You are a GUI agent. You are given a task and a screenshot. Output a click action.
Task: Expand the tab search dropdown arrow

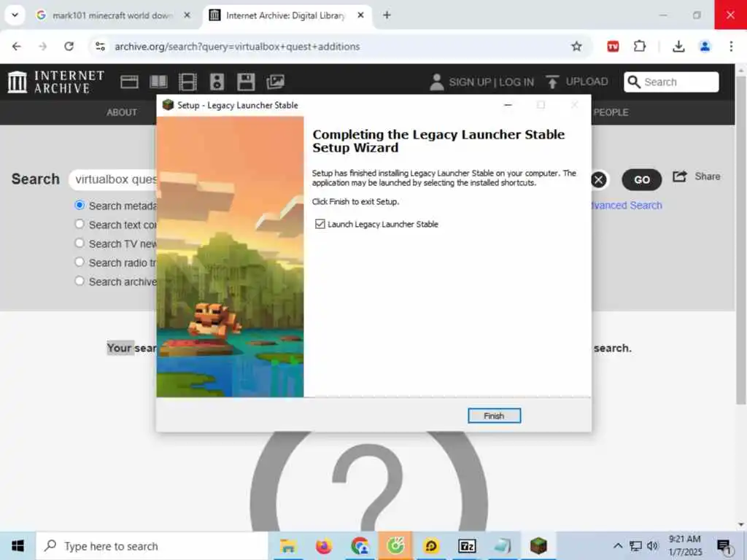(x=15, y=15)
